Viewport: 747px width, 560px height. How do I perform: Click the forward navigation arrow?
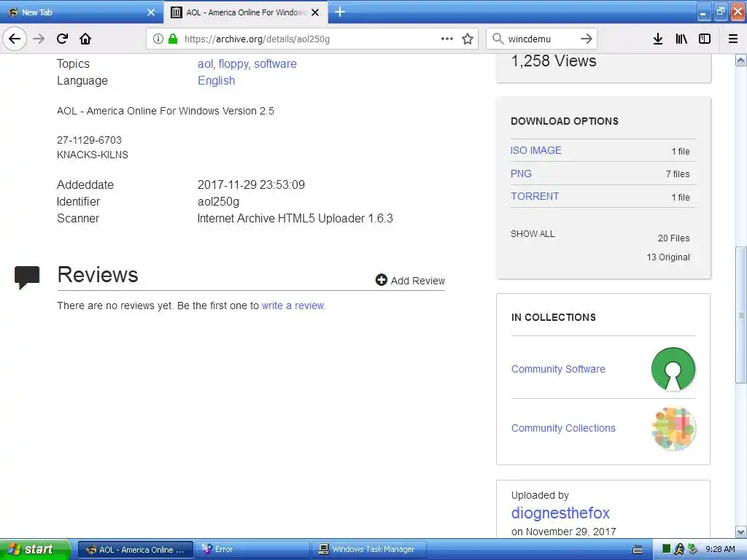[39, 39]
